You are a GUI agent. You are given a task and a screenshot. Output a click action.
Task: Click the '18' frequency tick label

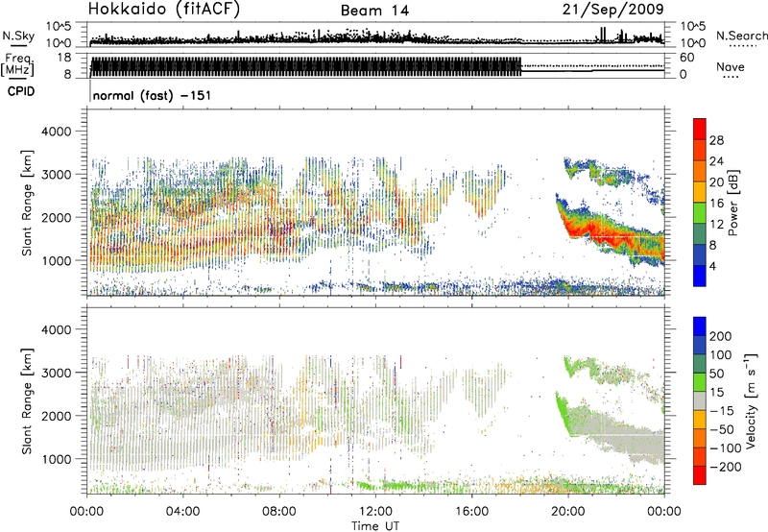click(x=63, y=58)
